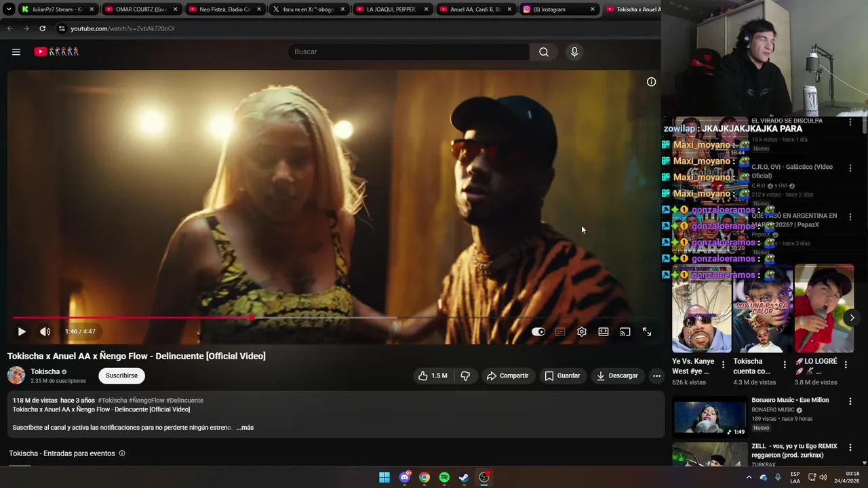
Task: Reload the page with the refresh icon
Action: [x=42, y=28]
